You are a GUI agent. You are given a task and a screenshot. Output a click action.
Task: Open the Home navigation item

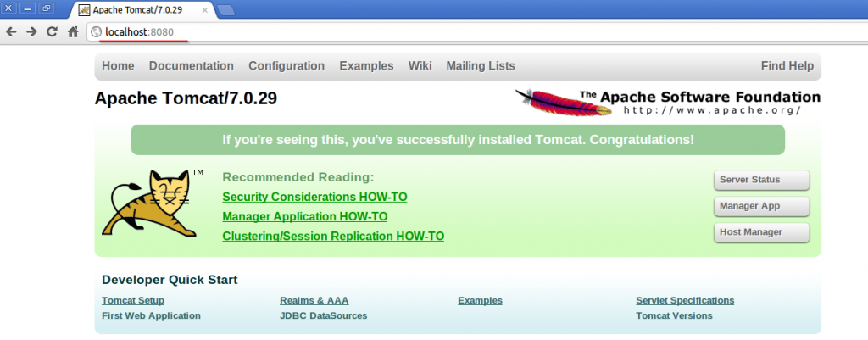(118, 66)
